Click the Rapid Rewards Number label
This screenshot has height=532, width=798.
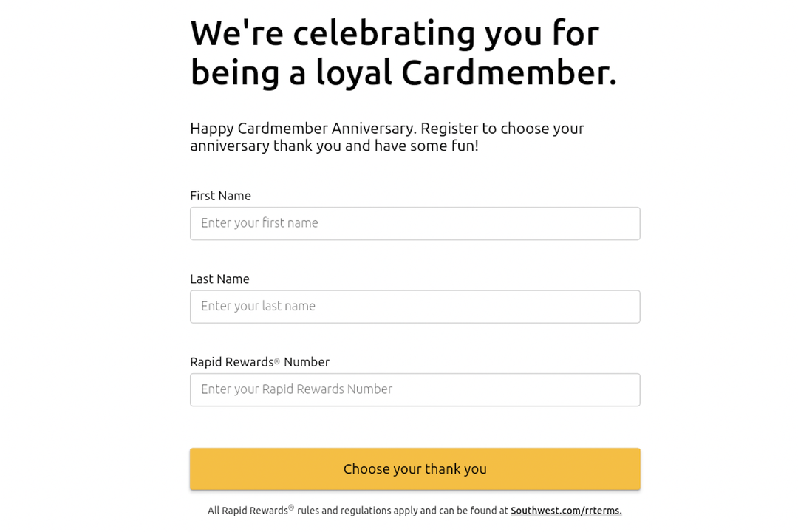(259, 361)
